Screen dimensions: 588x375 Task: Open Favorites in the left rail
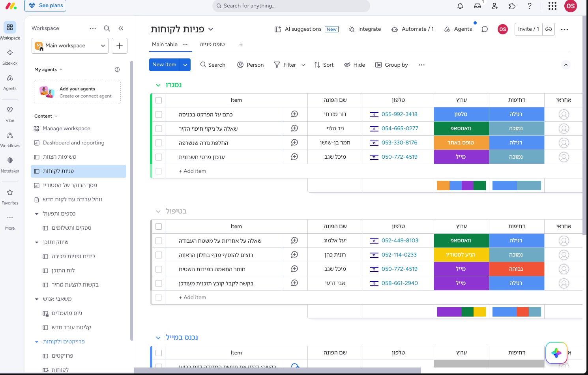pos(10,197)
